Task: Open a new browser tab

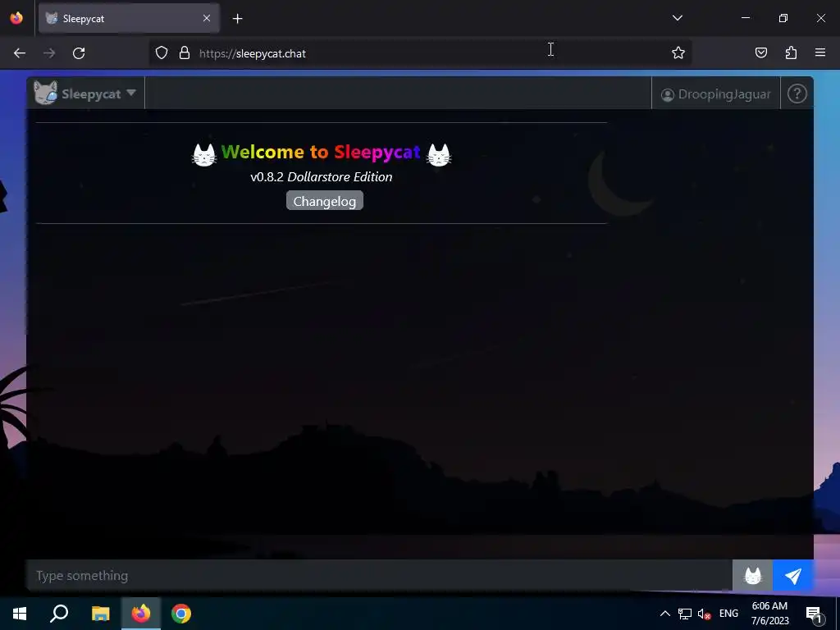Action: point(238,19)
